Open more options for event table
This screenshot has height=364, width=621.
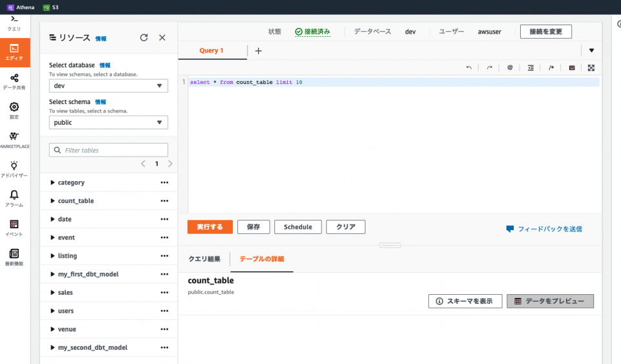164,237
